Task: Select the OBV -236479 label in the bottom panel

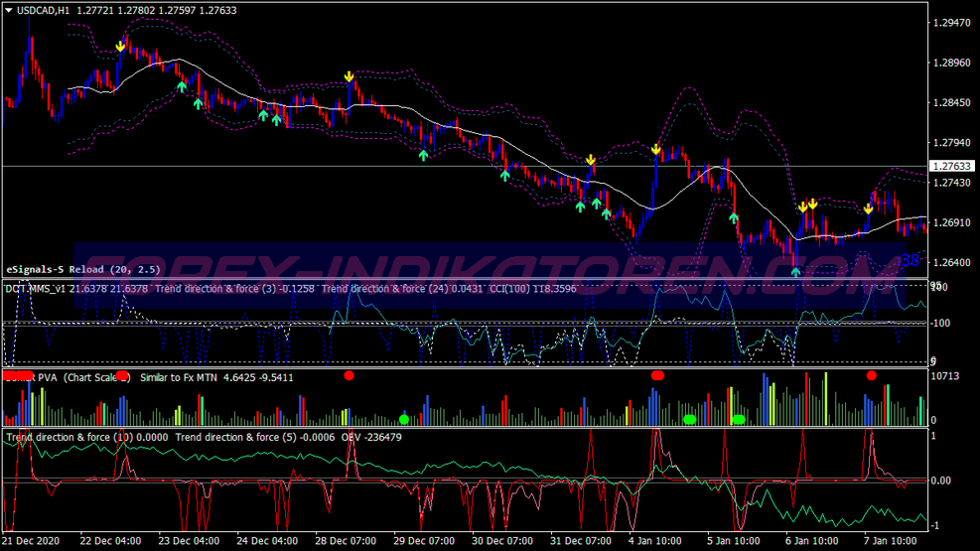Action: [x=371, y=437]
